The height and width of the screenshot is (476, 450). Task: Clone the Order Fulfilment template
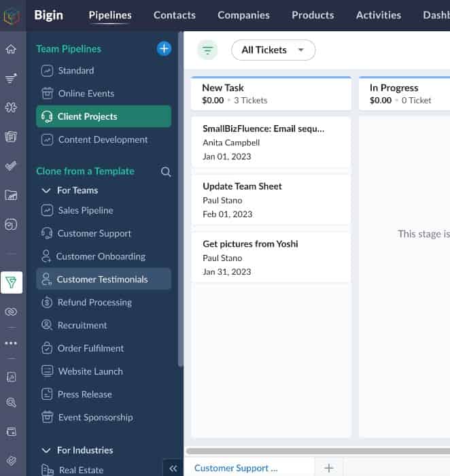pos(104,348)
